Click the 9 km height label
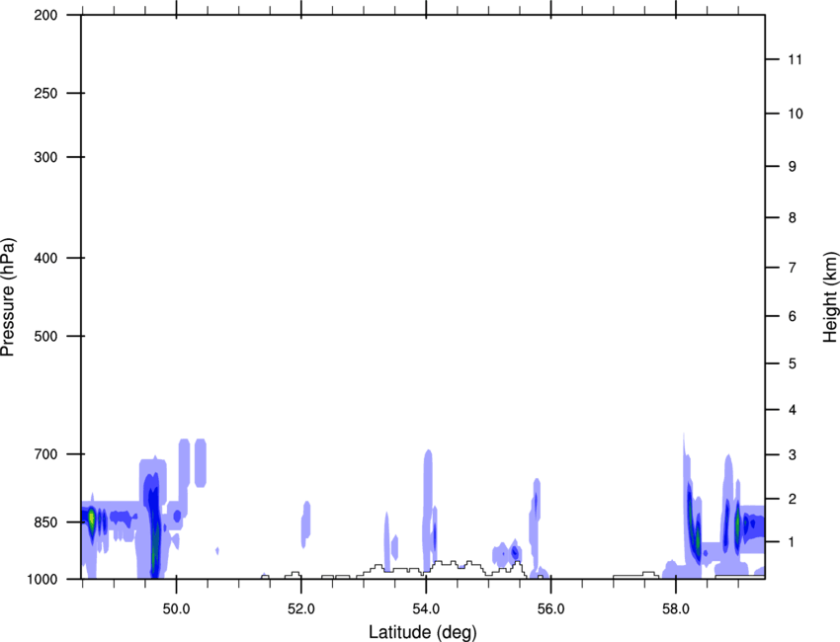This screenshot has height=642, width=840. point(793,167)
